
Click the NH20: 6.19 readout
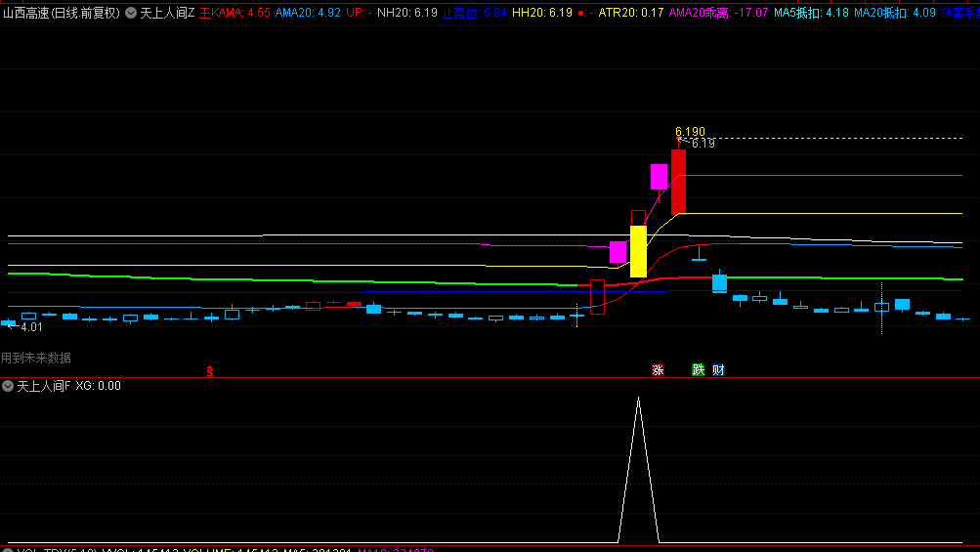pyautogui.click(x=406, y=13)
